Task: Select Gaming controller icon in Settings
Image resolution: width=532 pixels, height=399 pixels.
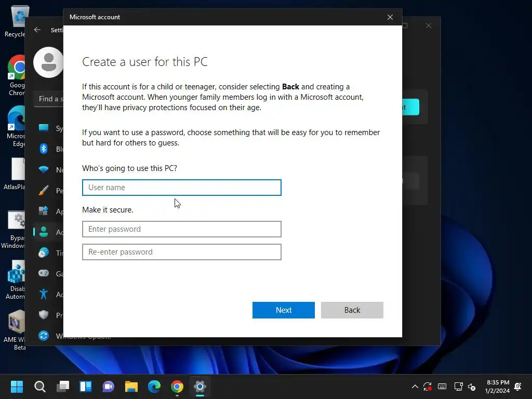Action: pyautogui.click(x=44, y=273)
